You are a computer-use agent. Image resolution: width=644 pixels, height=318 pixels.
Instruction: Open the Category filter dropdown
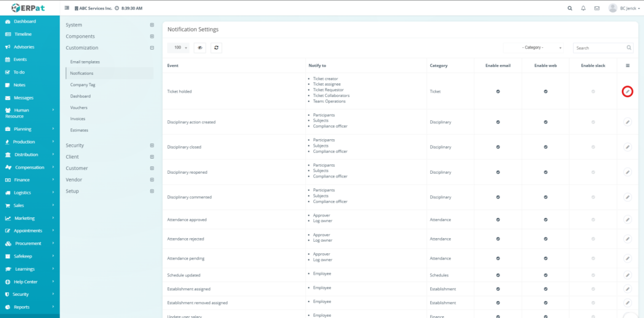pyautogui.click(x=536, y=47)
